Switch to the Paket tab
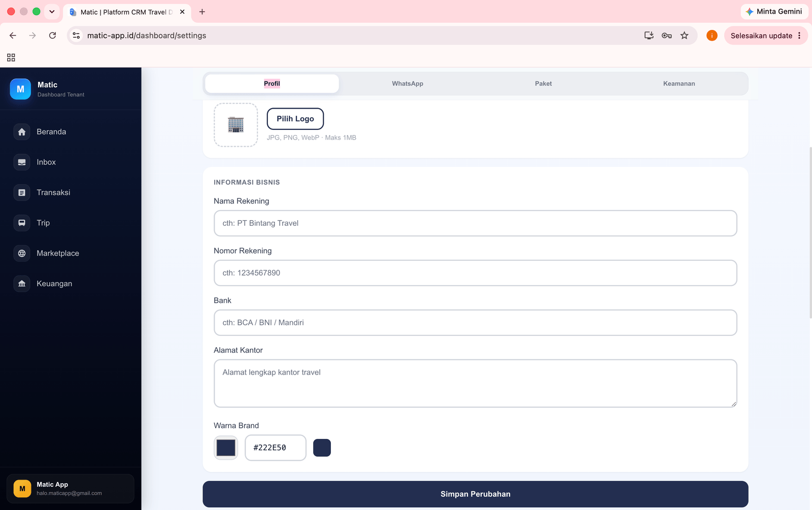812x510 pixels. (x=544, y=84)
